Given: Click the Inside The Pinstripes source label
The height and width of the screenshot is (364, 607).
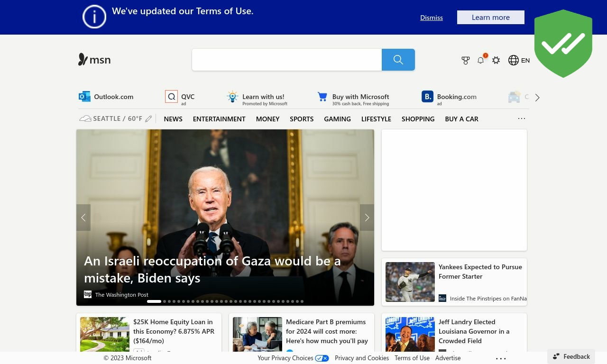Looking at the screenshot, I should (x=488, y=299).
